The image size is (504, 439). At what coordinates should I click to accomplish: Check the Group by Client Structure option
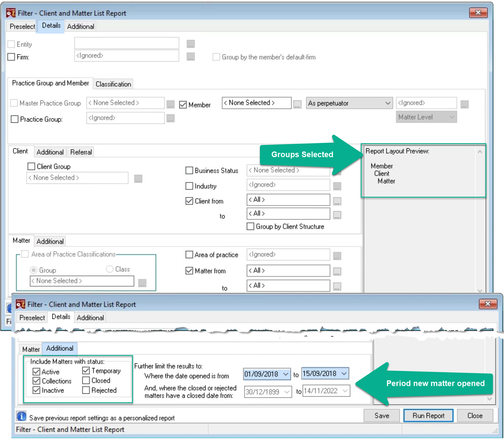click(x=250, y=226)
